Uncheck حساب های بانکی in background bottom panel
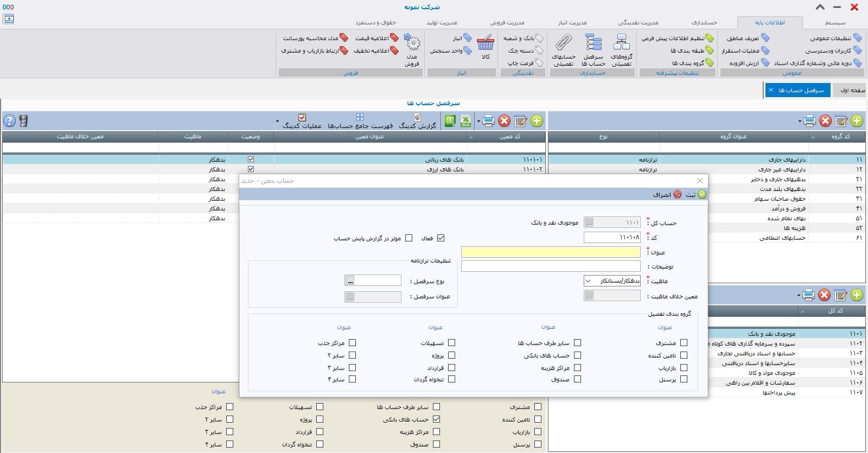Viewport: 868px width, 453px height. (436, 419)
